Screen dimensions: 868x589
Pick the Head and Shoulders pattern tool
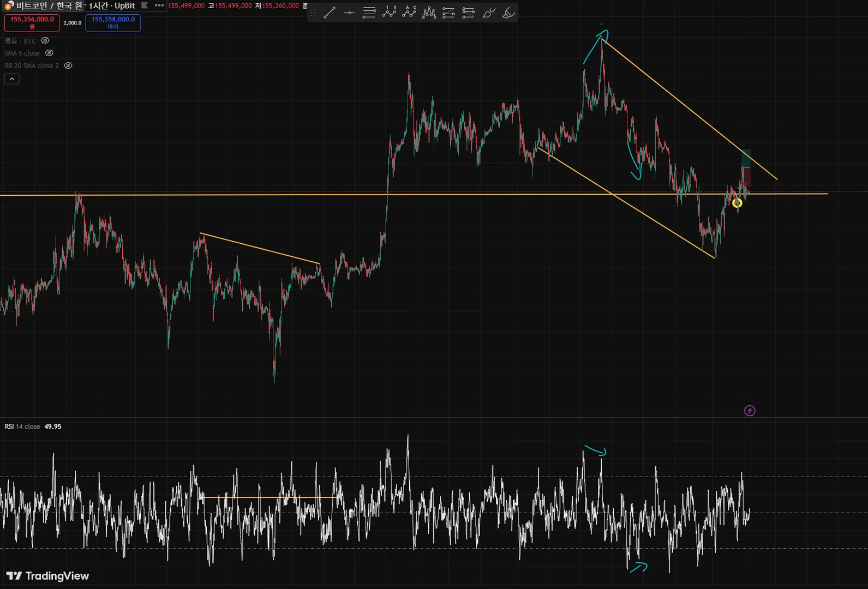coord(429,13)
